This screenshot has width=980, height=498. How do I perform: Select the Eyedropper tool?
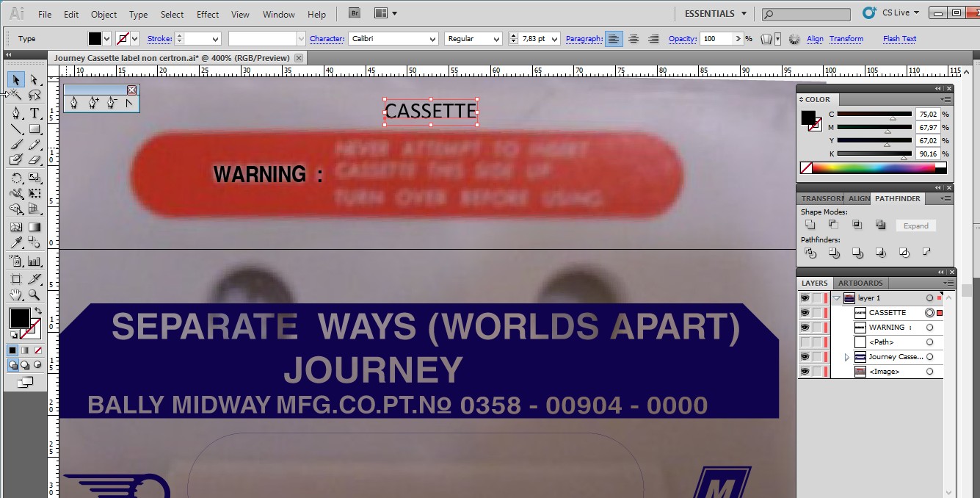coord(16,243)
